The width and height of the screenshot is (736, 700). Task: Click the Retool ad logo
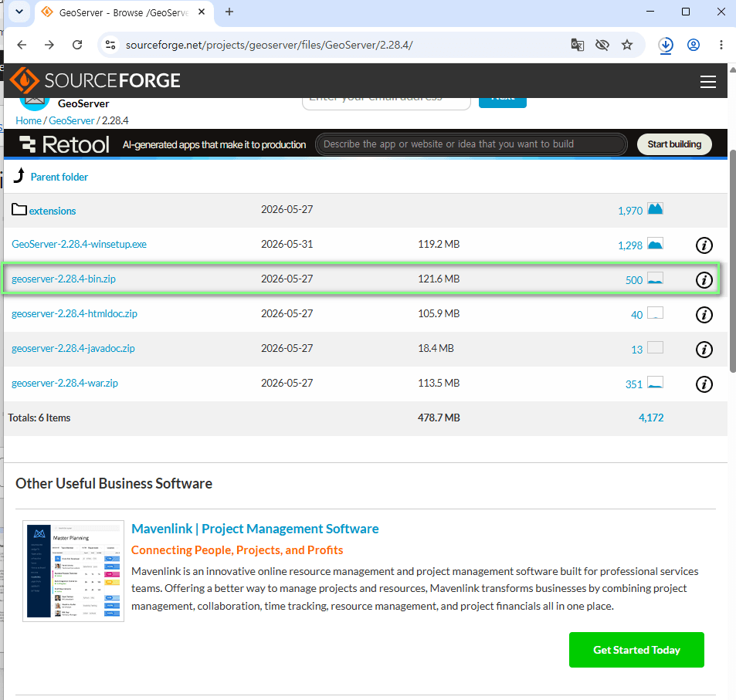click(65, 144)
